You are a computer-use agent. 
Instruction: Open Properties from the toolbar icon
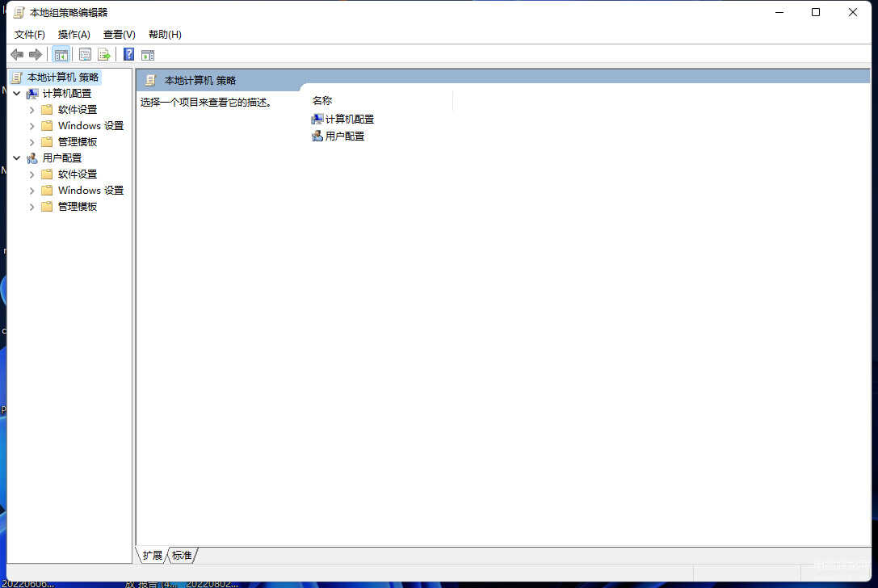click(85, 55)
